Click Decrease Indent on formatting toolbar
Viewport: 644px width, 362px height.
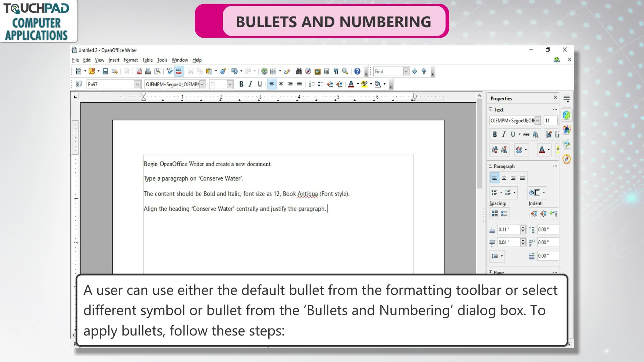[x=330, y=84]
